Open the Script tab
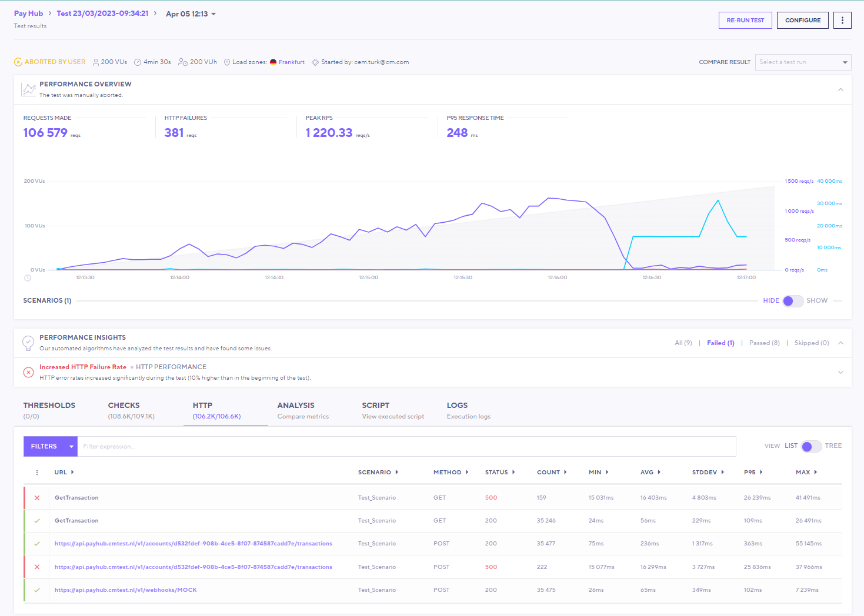The width and height of the screenshot is (864, 616). pyautogui.click(x=393, y=410)
